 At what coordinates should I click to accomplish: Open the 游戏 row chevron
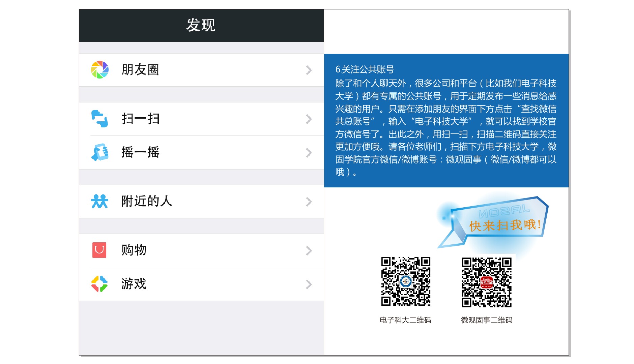(x=309, y=284)
